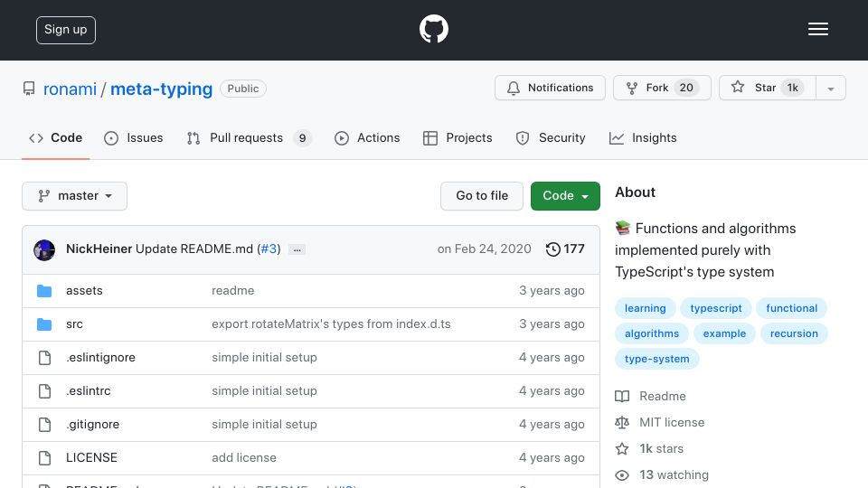Open the Pull requests tab
The height and width of the screenshot is (488, 868).
pyautogui.click(x=250, y=137)
